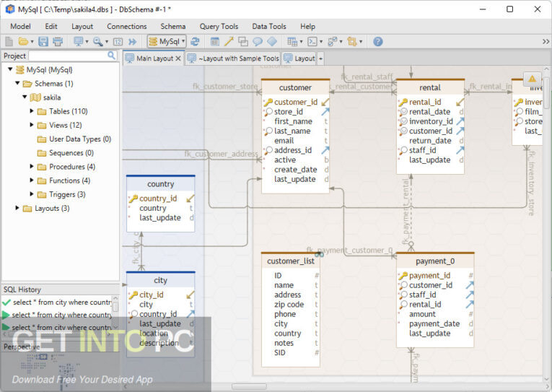Click the blue diamond toolbar icon
This screenshot has width=552, height=392.
272,42
